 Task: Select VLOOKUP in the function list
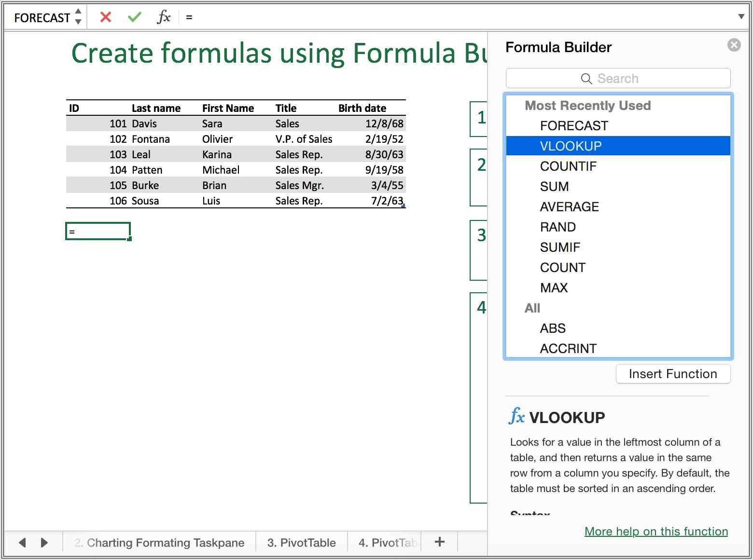pos(618,146)
